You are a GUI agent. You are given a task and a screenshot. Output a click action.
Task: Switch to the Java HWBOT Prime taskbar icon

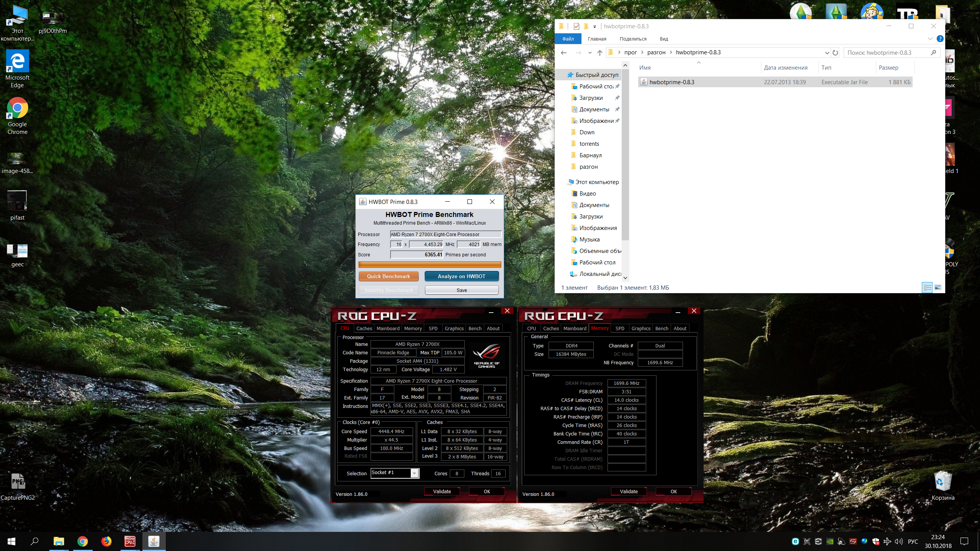(x=154, y=541)
